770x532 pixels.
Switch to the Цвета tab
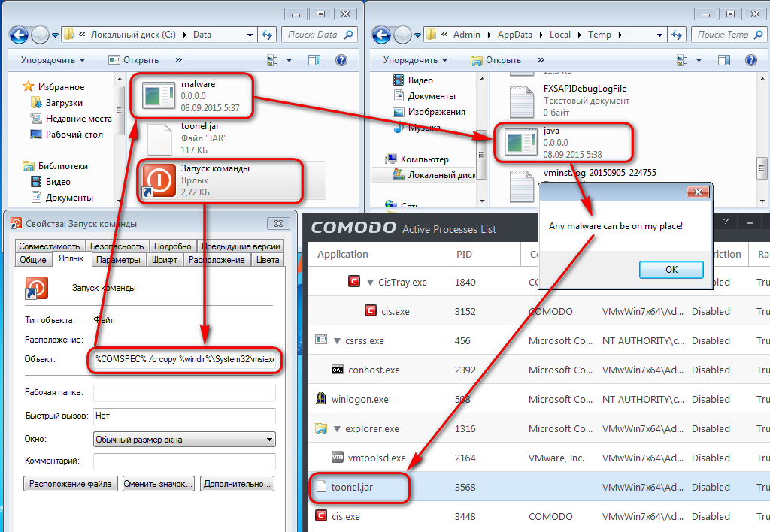point(268,260)
